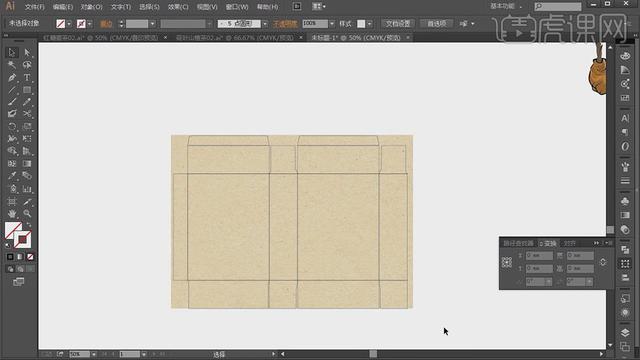640x360 pixels.
Task: Reset to default fill and stroke
Action: [8, 245]
